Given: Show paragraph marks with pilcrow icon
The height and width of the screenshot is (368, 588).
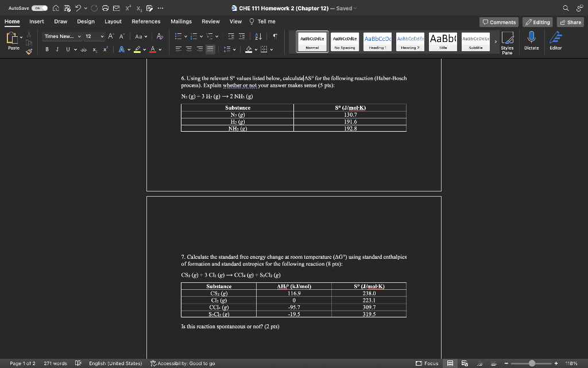Looking at the screenshot, I should coord(275,36).
